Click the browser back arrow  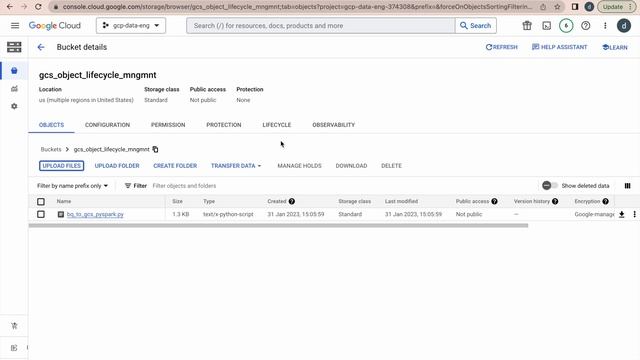coord(10,7)
